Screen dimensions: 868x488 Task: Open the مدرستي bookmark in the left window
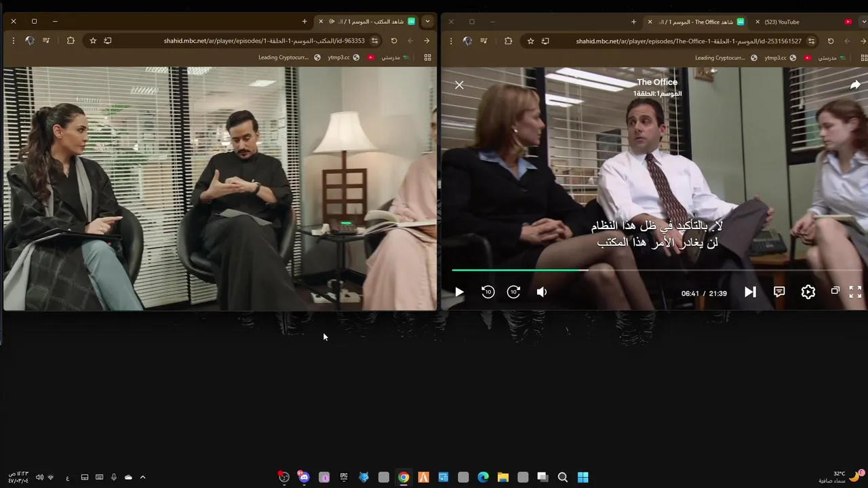point(395,58)
